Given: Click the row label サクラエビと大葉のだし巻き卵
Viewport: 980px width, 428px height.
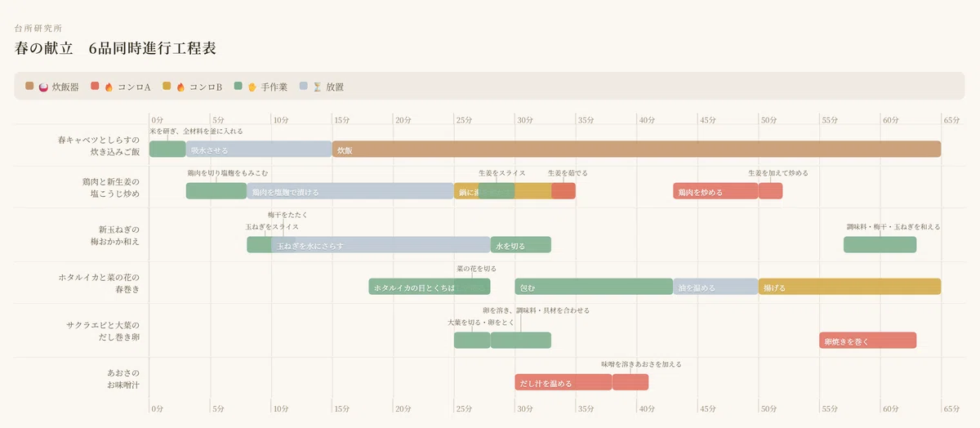Looking at the screenshot, I should click(103, 332).
